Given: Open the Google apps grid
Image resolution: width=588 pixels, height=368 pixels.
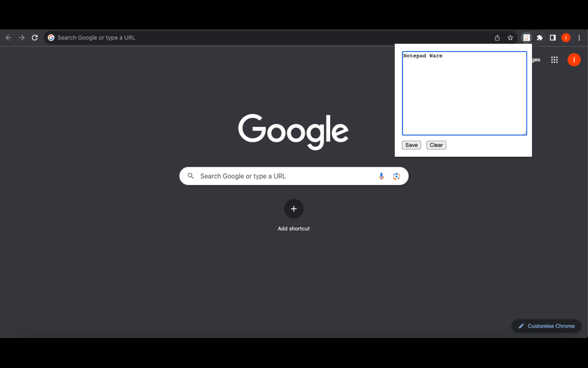Looking at the screenshot, I should tap(554, 60).
